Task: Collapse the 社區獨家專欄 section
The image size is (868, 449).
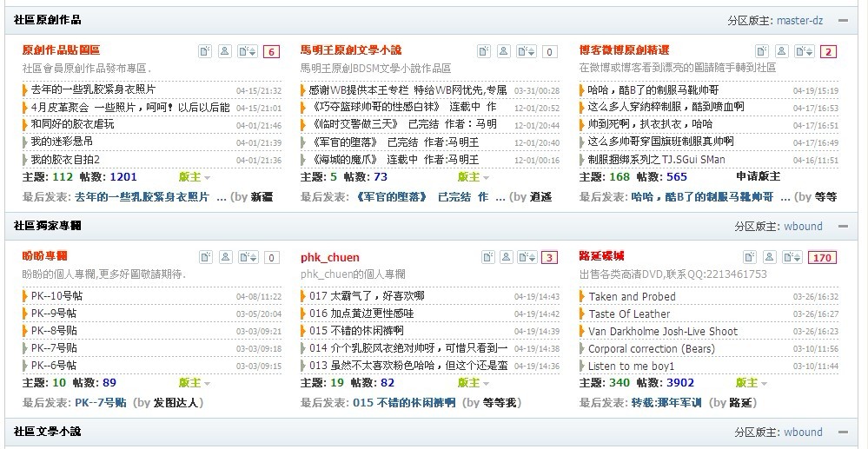Action: pos(843,227)
